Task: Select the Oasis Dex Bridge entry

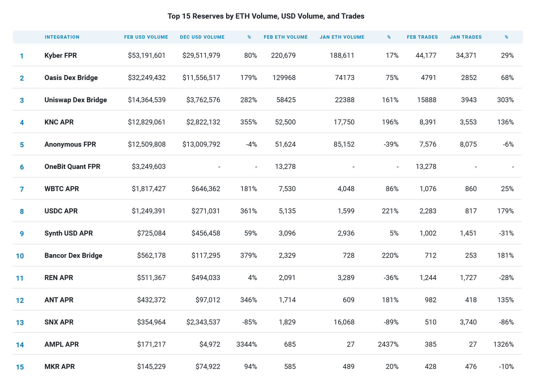Action: pos(71,78)
